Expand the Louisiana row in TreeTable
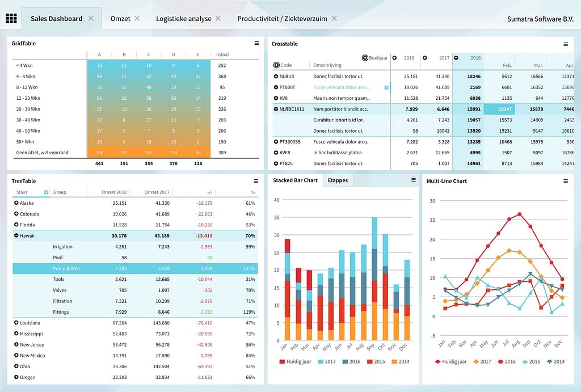Image resolution: width=581 pixels, height=392 pixels. (16, 323)
